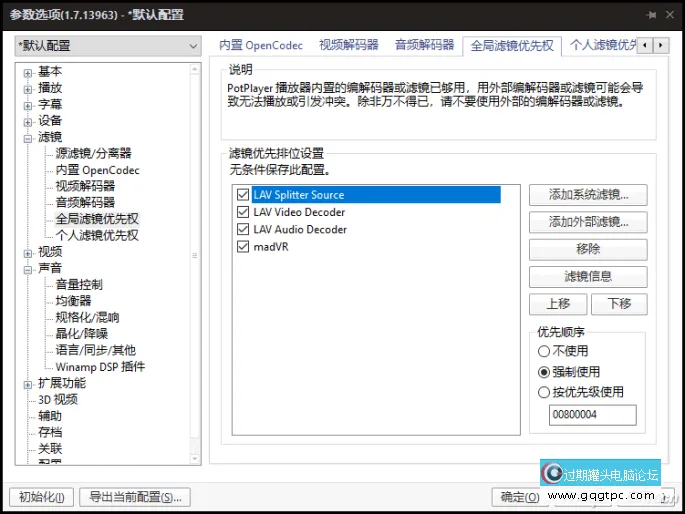Open 滤镜信息 for the selected filter
This screenshot has height=514, width=685.
click(588, 276)
